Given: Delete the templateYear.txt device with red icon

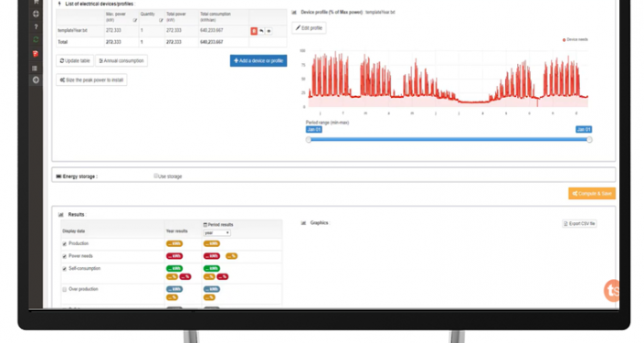Looking at the screenshot, I should click(x=254, y=31).
